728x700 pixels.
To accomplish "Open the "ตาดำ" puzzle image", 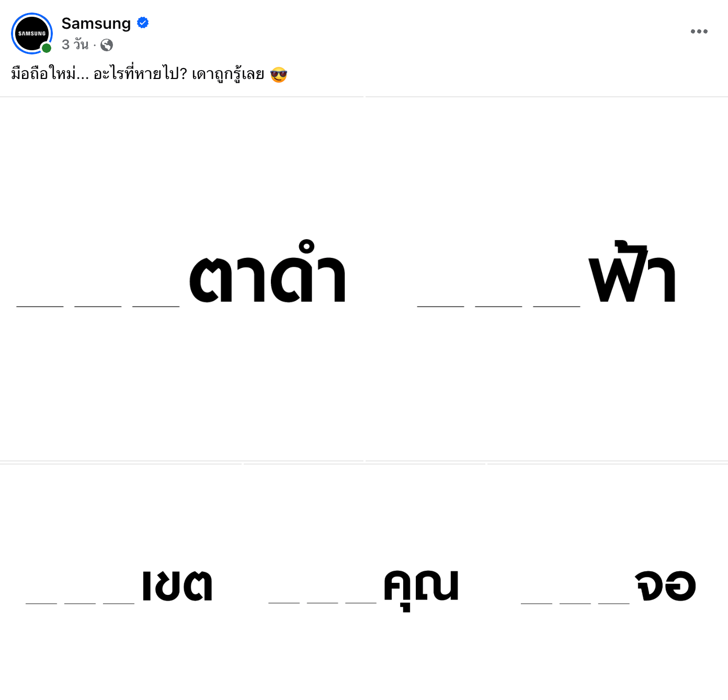I will click(x=181, y=279).
